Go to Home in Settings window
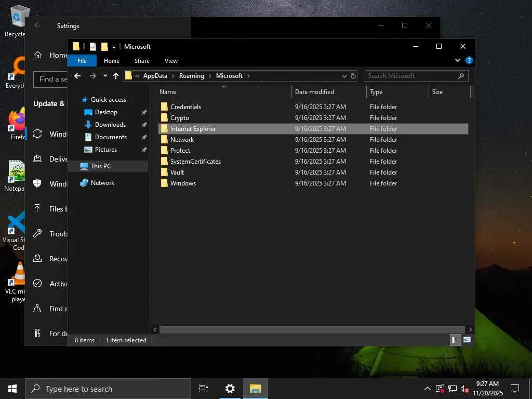 click(51, 55)
